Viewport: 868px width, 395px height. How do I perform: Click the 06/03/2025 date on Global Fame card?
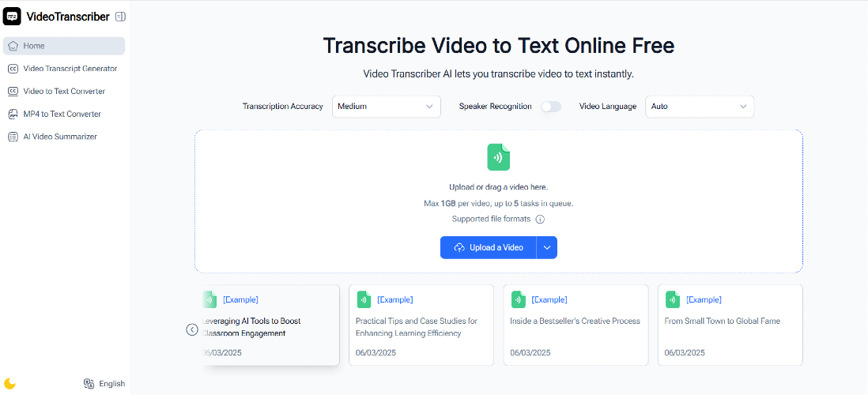(685, 352)
